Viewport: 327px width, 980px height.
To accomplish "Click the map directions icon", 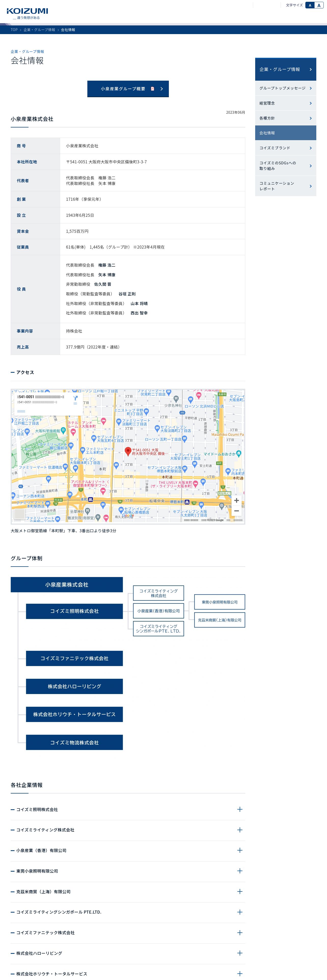I will pyautogui.click(x=75, y=398).
